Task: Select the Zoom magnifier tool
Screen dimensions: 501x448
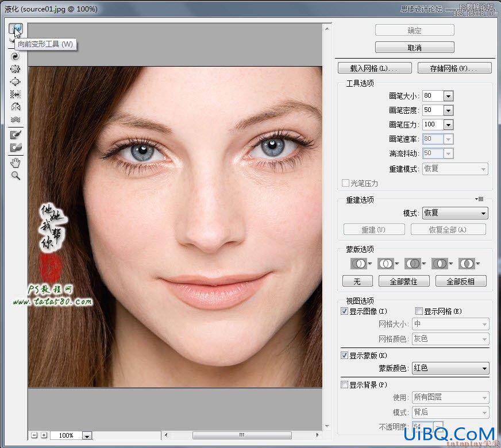Action: [x=16, y=176]
